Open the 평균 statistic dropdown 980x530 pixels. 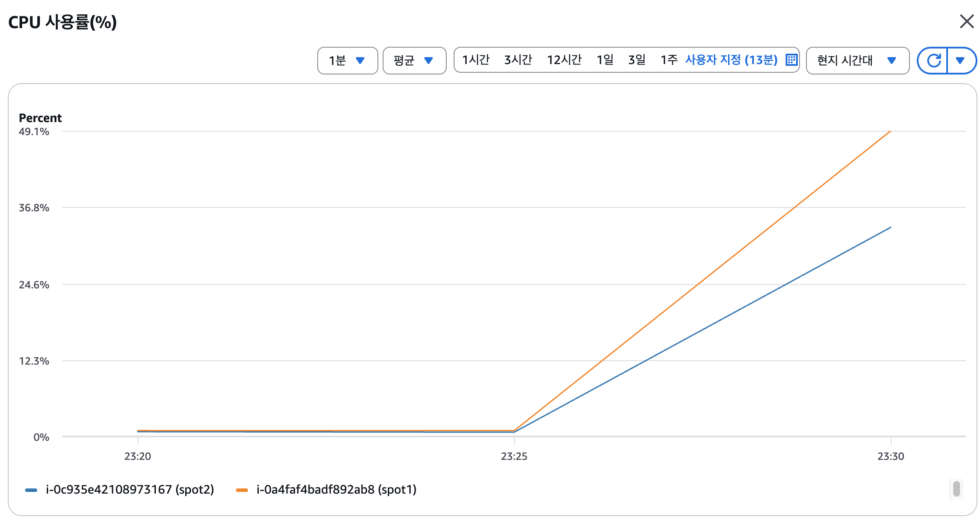pyautogui.click(x=414, y=61)
